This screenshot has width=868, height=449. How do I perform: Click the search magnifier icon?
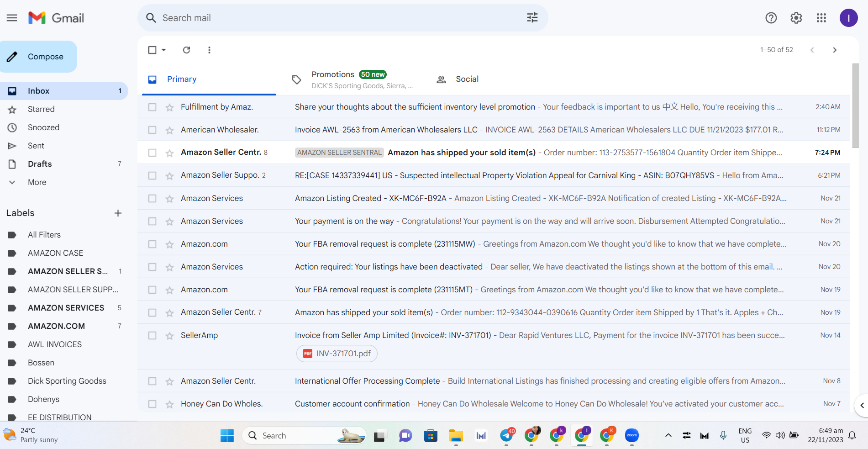point(151,18)
